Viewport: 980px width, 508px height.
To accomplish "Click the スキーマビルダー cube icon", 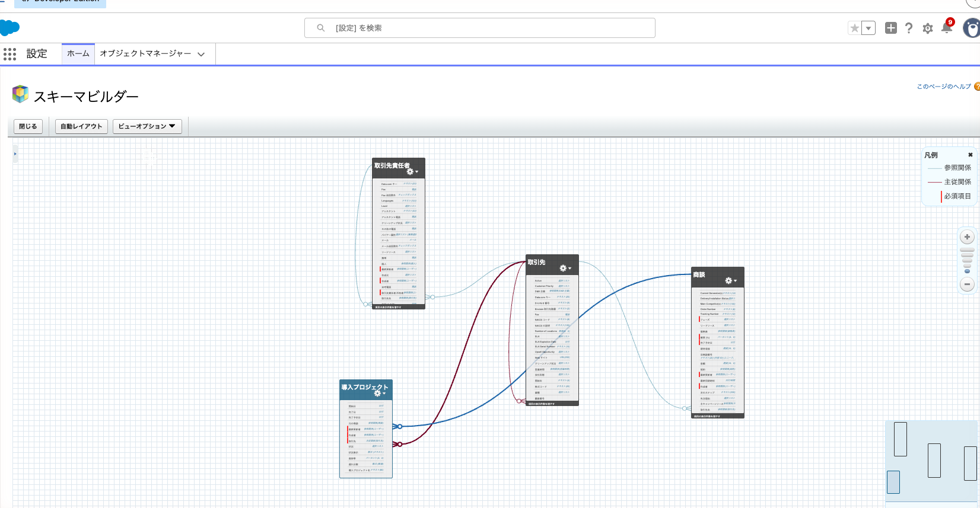I will tap(20, 94).
